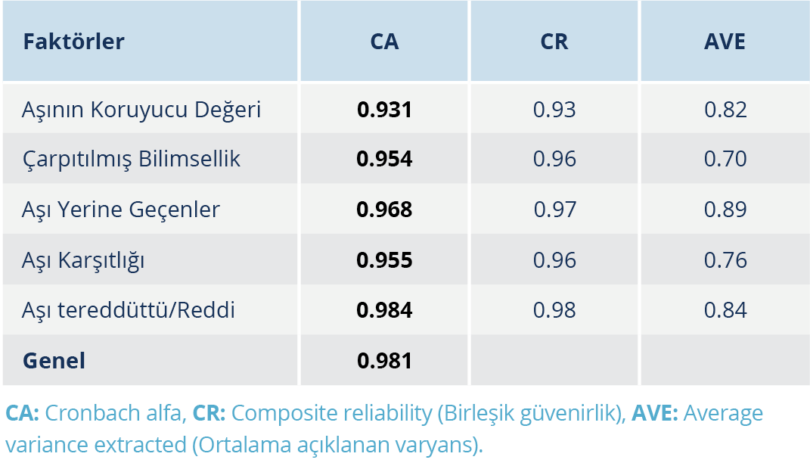This screenshot has width=810, height=466.
Task: Click the 0.931 Cronbach alfa value
Action: coord(384,109)
